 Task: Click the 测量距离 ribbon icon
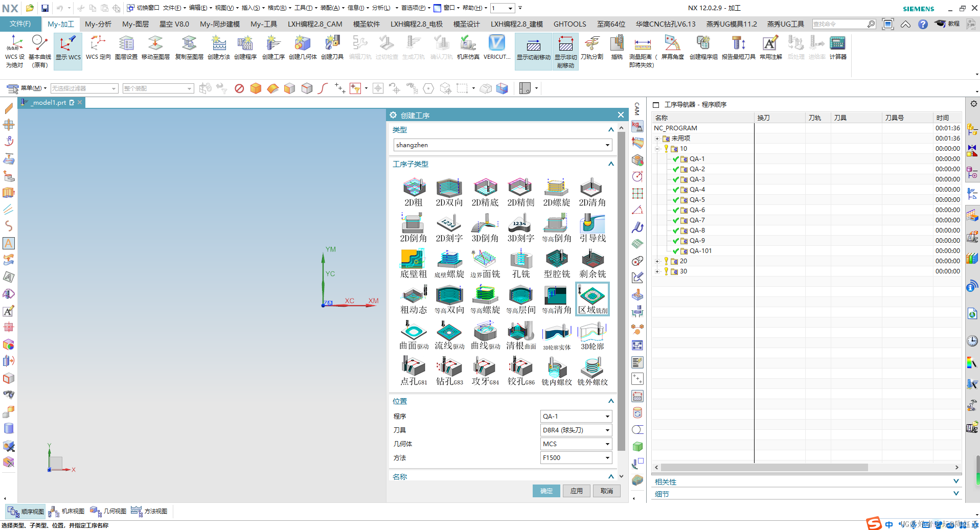[643, 51]
